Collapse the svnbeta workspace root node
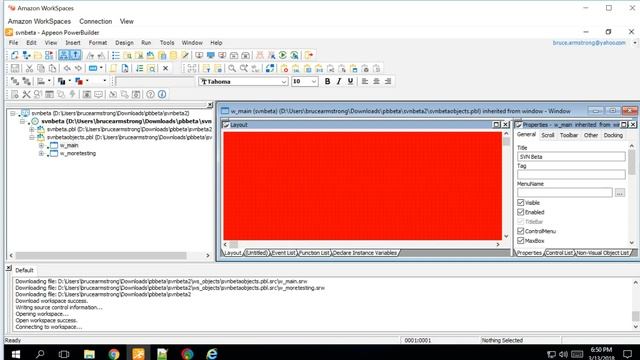Screen dimensions: 640x360 click(x=13, y=113)
